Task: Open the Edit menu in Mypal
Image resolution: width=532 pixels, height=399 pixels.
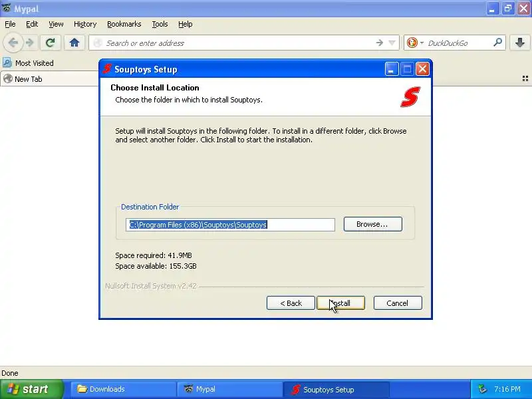Action: pos(32,24)
